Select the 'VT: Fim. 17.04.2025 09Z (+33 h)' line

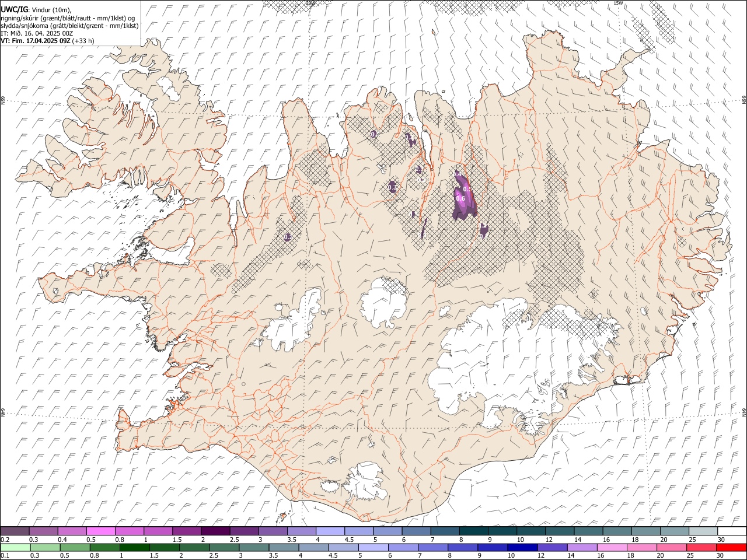[x=47, y=41]
